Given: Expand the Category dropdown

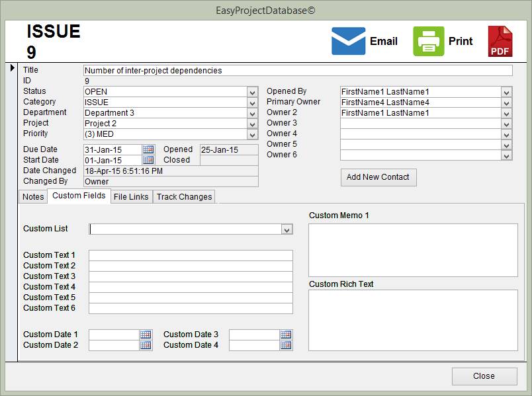Looking at the screenshot, I should pos(252,102).
